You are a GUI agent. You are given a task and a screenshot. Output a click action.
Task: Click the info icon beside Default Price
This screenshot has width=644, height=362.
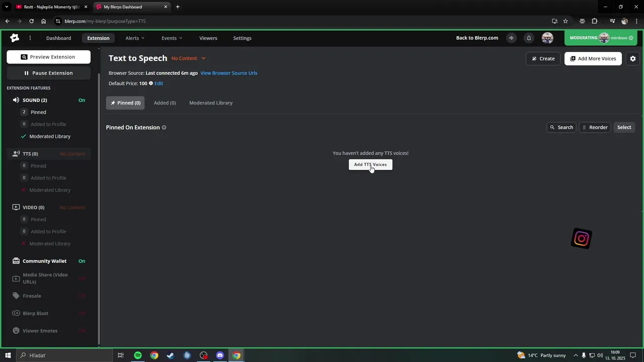[x=151, y=83]
